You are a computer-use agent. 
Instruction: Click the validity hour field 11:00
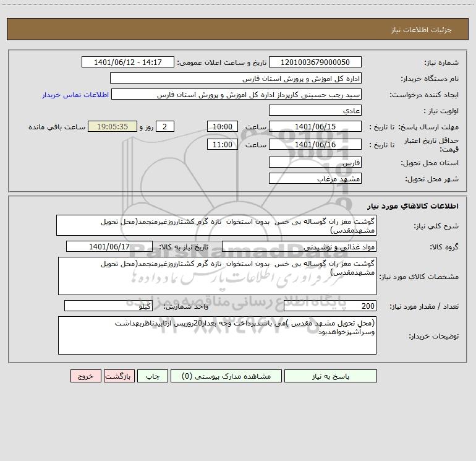point(222,144)
